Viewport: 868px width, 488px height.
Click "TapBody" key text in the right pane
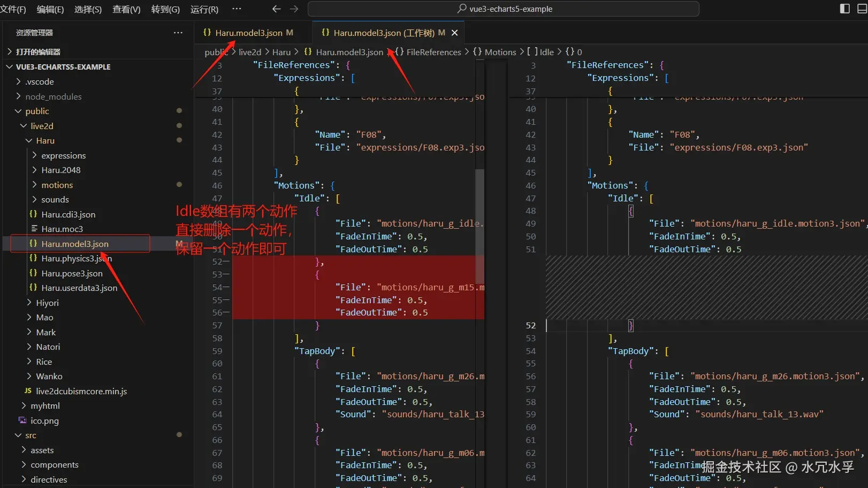[634, 351]
